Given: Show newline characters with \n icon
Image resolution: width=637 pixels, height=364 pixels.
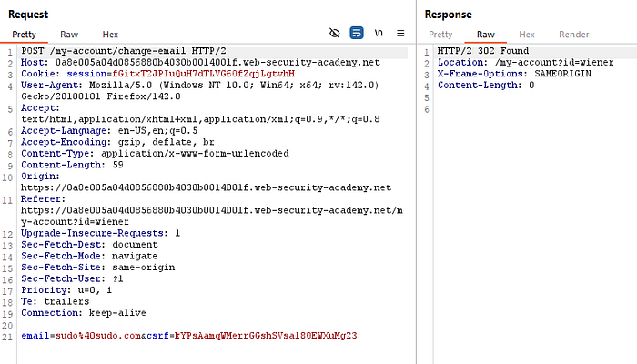Looking at the screenshot, I should tap(379, 33).
